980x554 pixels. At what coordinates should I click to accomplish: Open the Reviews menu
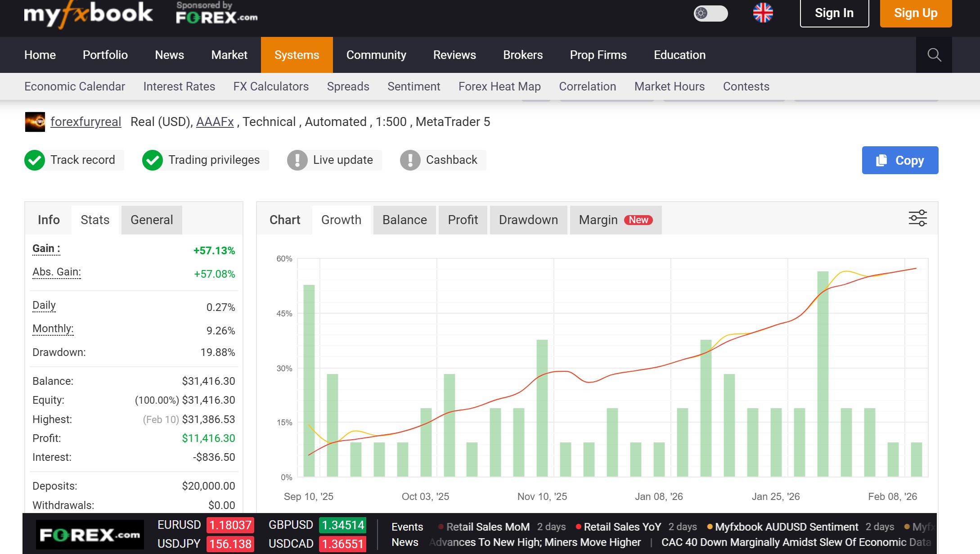click(454, 55)
